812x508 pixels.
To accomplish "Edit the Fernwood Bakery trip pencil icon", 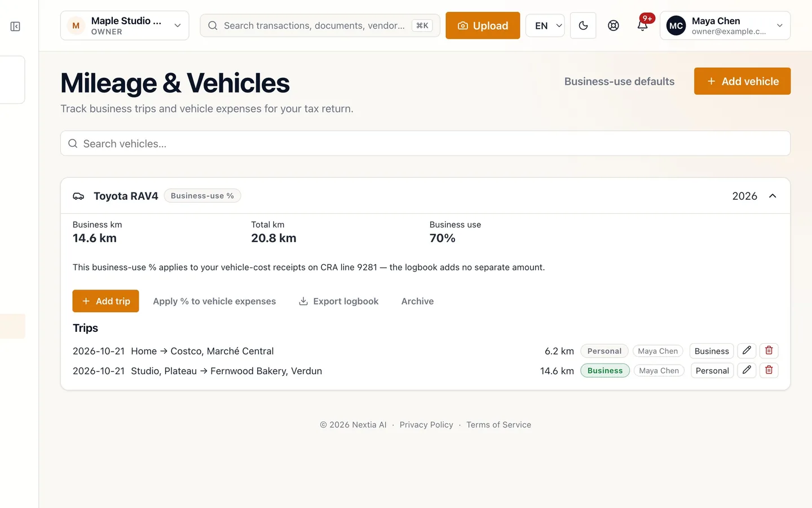I will tap(747, 370).
